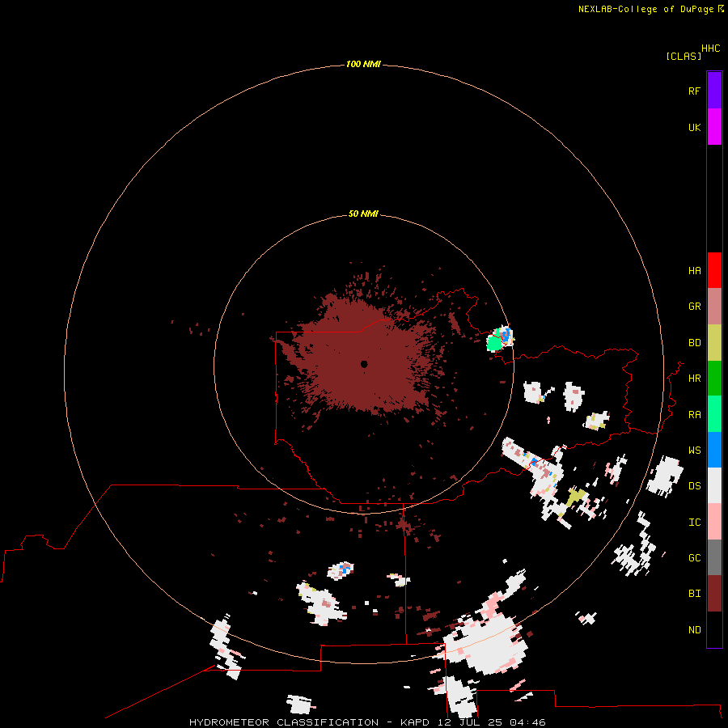Click the black ND legend swatch
Screen dimensions: 728x728
[714, 629]
